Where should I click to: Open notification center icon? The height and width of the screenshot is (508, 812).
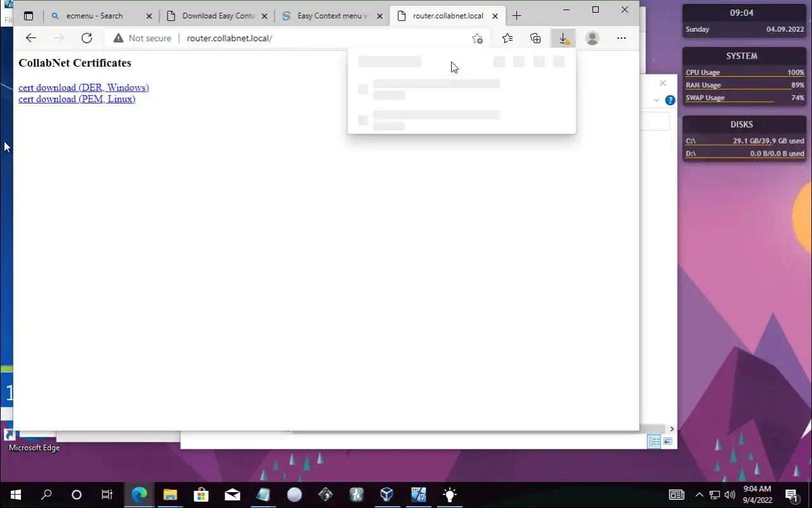point(792,495)
